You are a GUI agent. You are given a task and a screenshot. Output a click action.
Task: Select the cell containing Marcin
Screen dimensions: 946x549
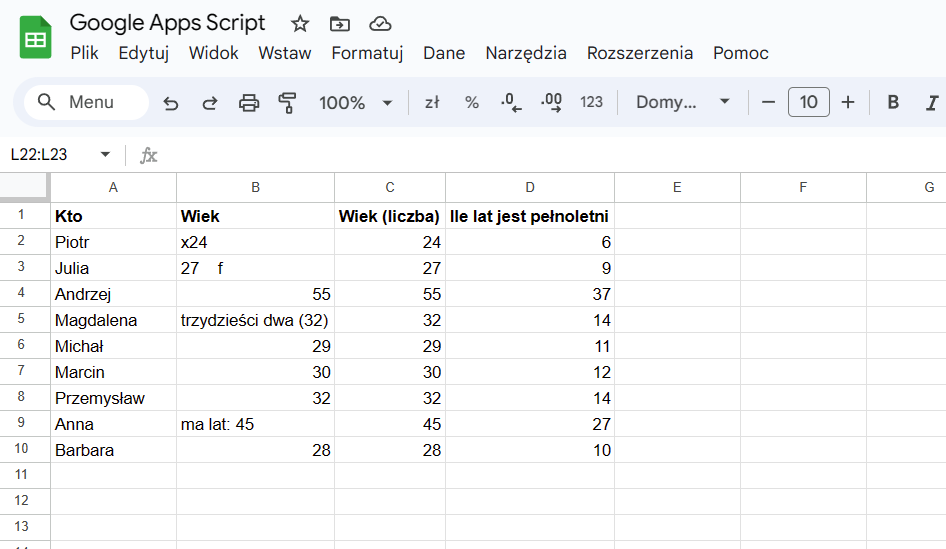click(x=113, y=372)
